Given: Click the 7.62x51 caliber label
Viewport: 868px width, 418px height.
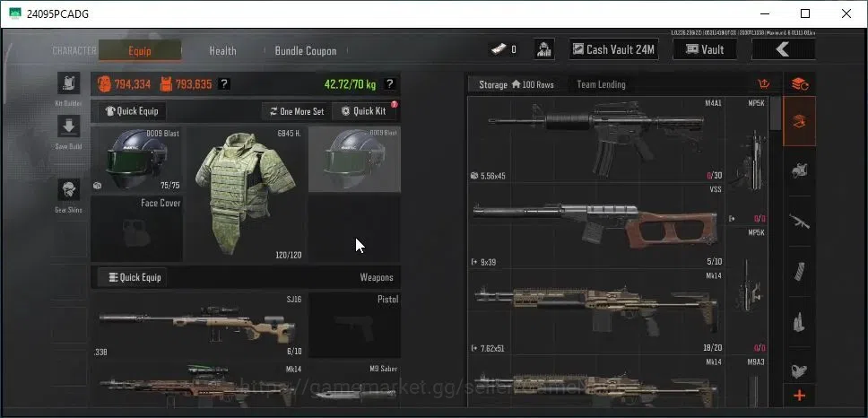Looking at the screenshot, I should [x=492, y=348].
